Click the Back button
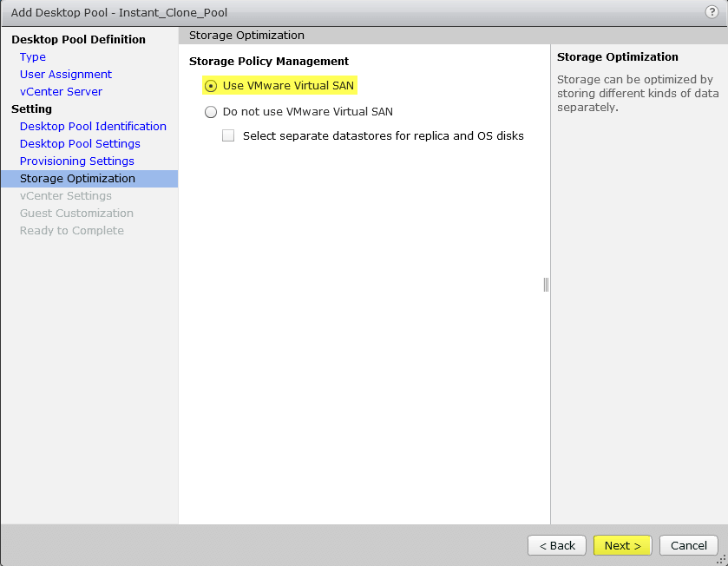This screenshot has width=728, height=566. 557,545
